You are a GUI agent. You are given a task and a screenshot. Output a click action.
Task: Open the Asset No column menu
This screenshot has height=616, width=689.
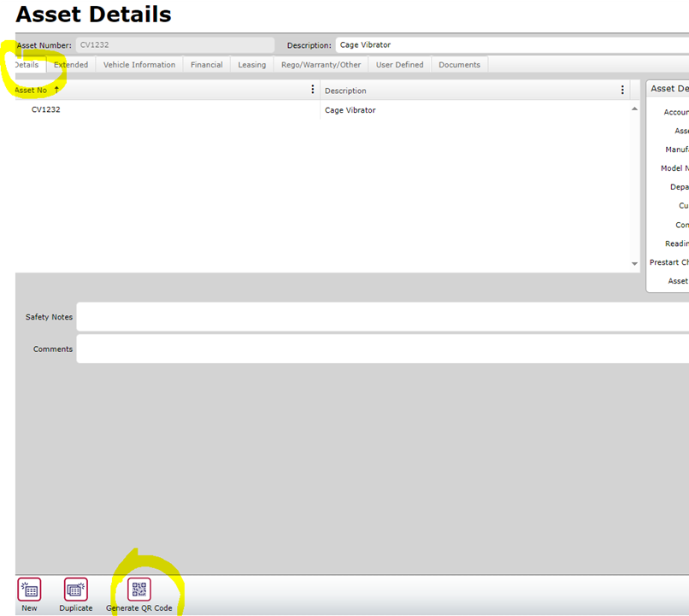(x=312, y=90)
